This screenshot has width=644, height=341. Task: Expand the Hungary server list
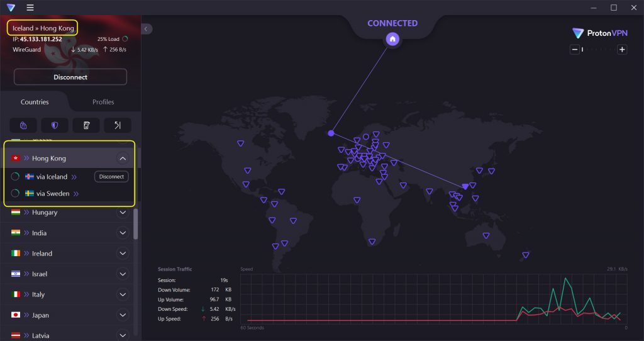pyautogui.click(x=123, y=213)
